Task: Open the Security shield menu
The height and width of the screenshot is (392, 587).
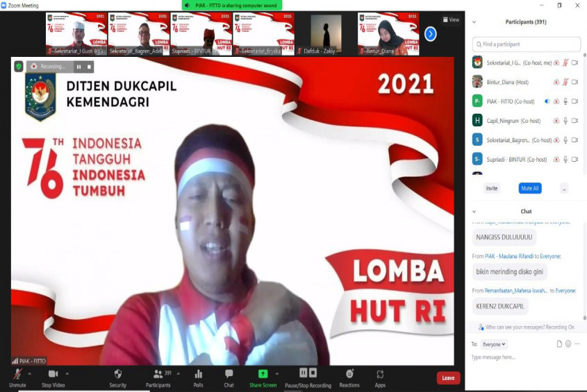Action: click(x=118, y=378)
